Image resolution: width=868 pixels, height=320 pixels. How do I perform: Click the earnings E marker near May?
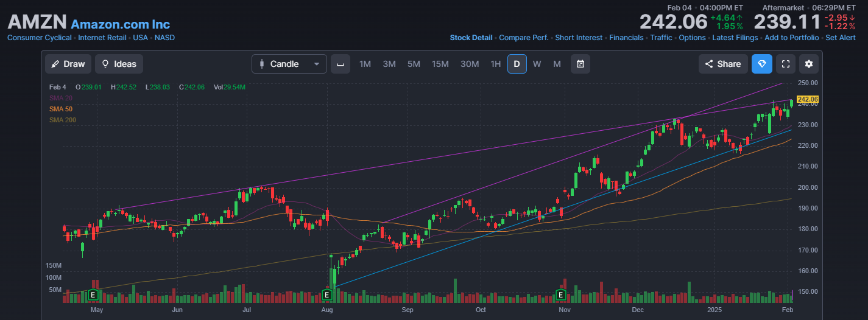[x=93, y=295]
